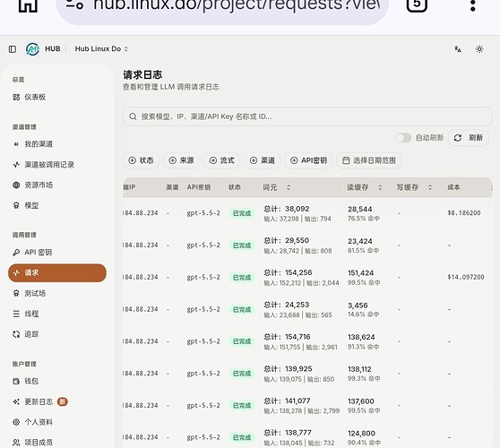The height and width of the screenshot is (448, 500).
Task: Click the 已完成 badge in 38,092 row
Action: [x=242, y=213]
